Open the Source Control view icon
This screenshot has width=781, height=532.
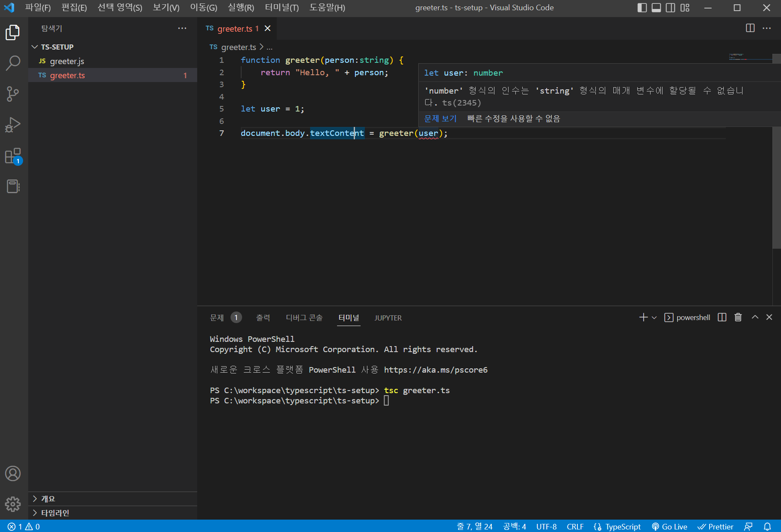[13, 94]
